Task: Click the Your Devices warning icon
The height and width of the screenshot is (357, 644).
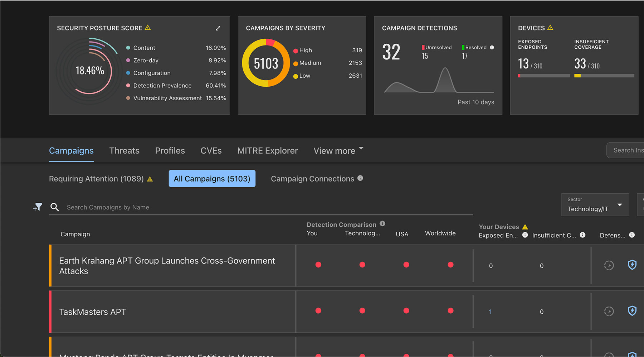Action: pyautogui.click(x=525, y=227)
